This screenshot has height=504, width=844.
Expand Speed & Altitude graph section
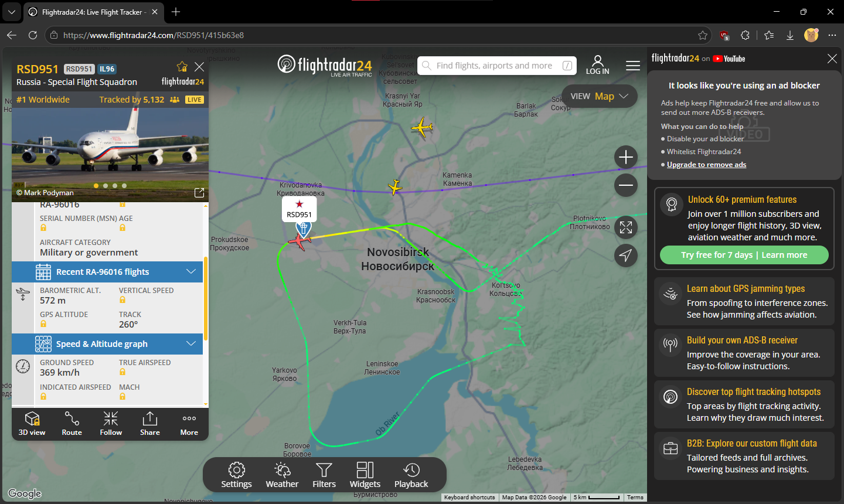coord(107,344)
